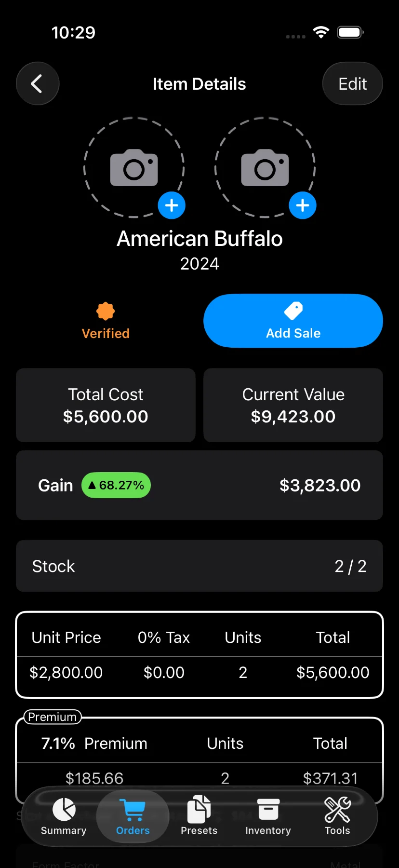Tap the Unit Price table
Image resolution: width=399 pixels, height=868 pixels.
pyautogui.click(x=199, y=655)
